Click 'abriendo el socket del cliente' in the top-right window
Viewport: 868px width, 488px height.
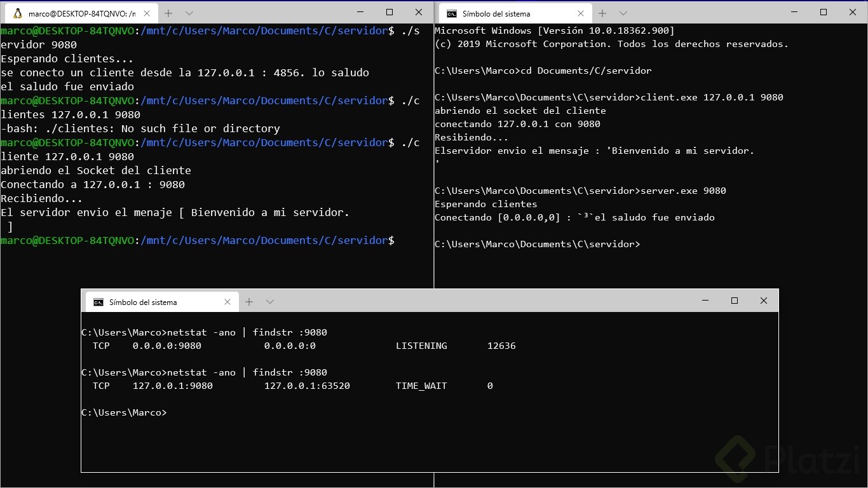pyautogui.click(x=520, y=111)
